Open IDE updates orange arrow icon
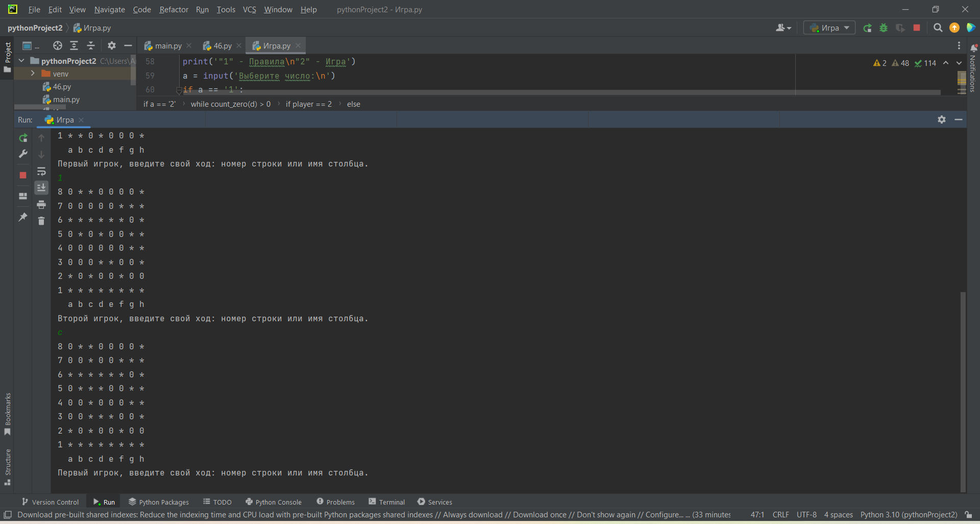980x524 pixels. 954,28
